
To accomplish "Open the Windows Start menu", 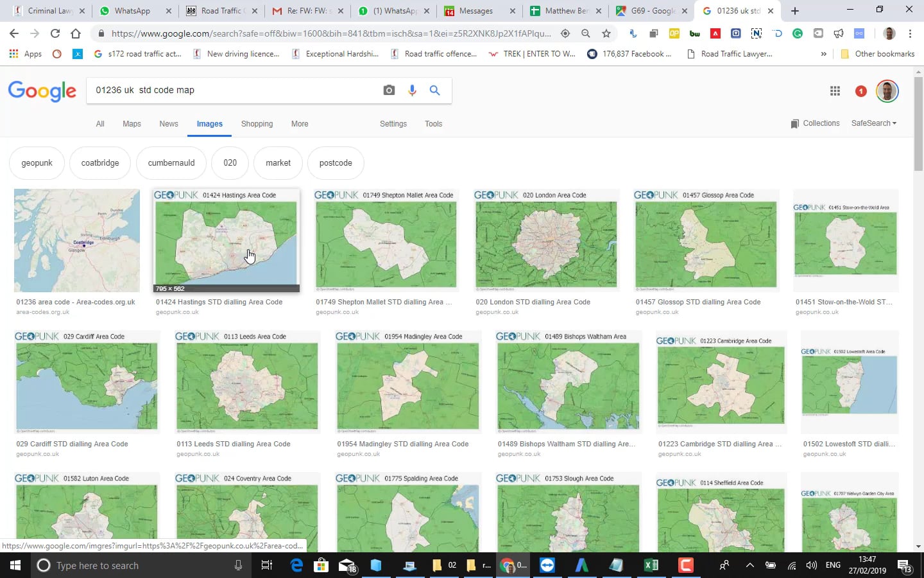I will tap(15, 565).
